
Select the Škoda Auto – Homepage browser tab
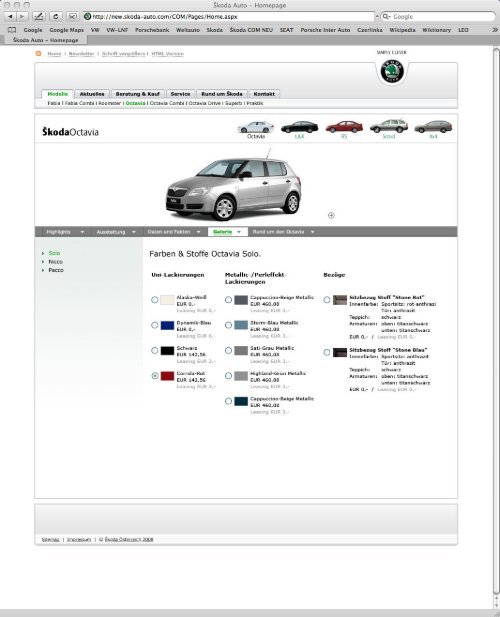46,40
